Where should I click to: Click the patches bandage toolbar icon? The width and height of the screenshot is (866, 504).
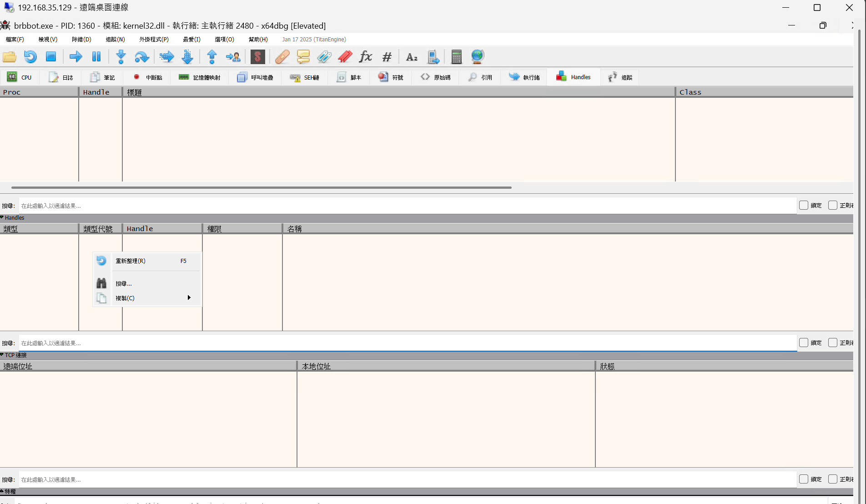pos(282,57)
